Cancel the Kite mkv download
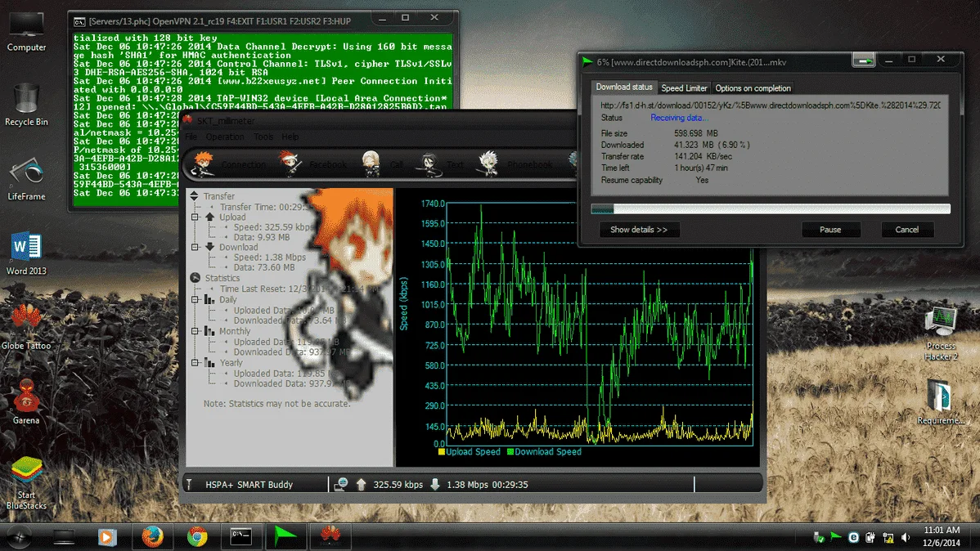The height and width of the screenshot is (551, 980). [907, 230]
